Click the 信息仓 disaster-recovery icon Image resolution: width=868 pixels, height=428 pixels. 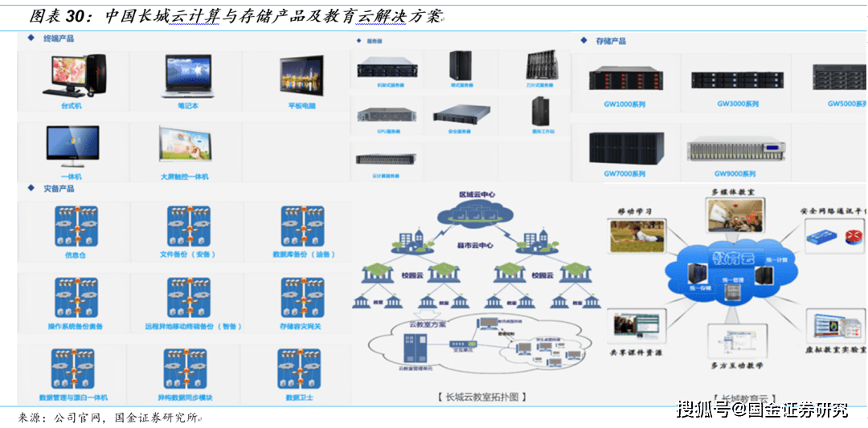[76, 226]
